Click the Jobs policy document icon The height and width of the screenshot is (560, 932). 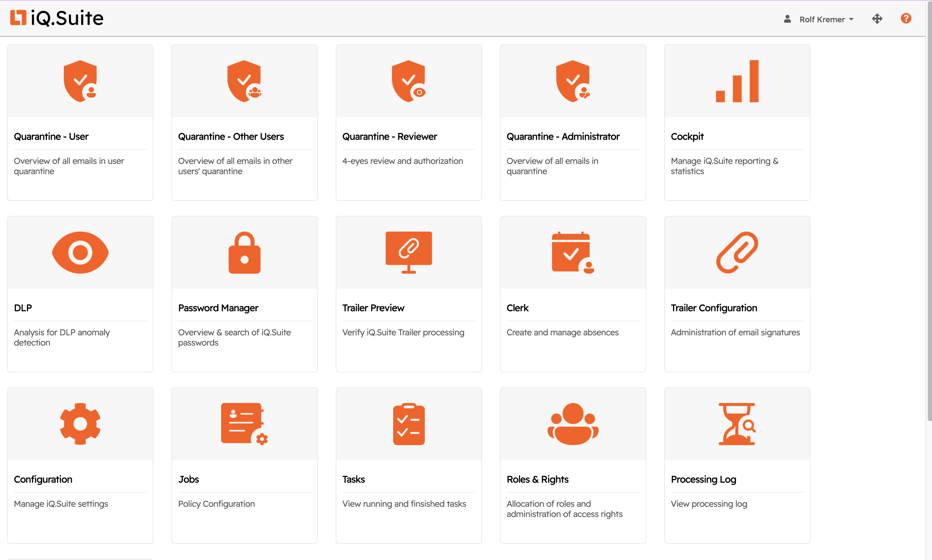coord(244,424)
